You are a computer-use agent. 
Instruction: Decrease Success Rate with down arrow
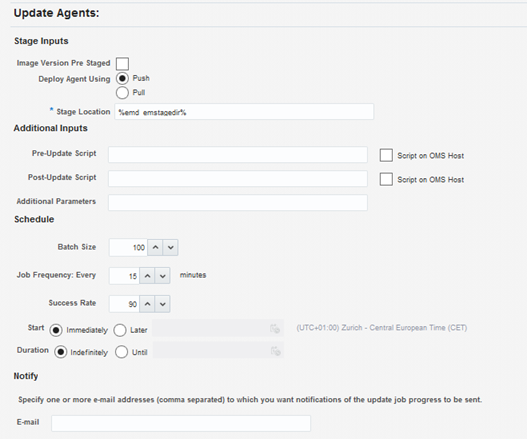tap(162, 304)
